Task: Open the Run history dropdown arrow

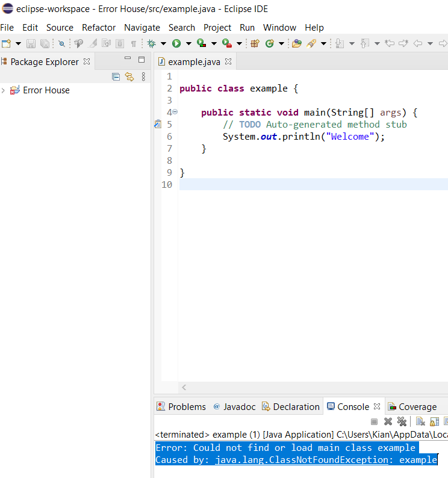Action: coord(188,43)
